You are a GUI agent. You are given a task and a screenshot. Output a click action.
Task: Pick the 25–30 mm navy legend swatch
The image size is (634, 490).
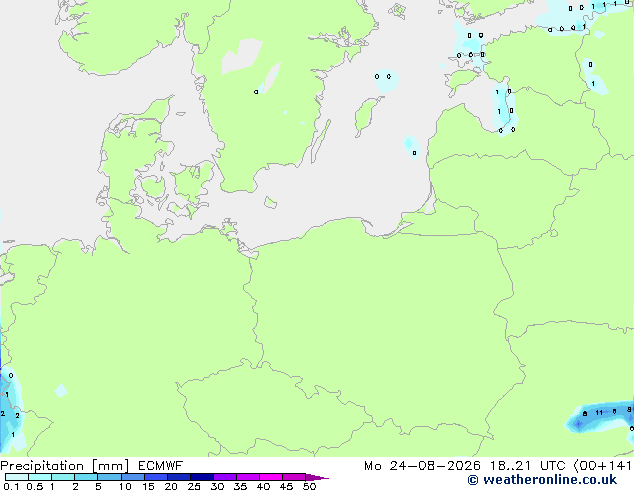(201, 477)
